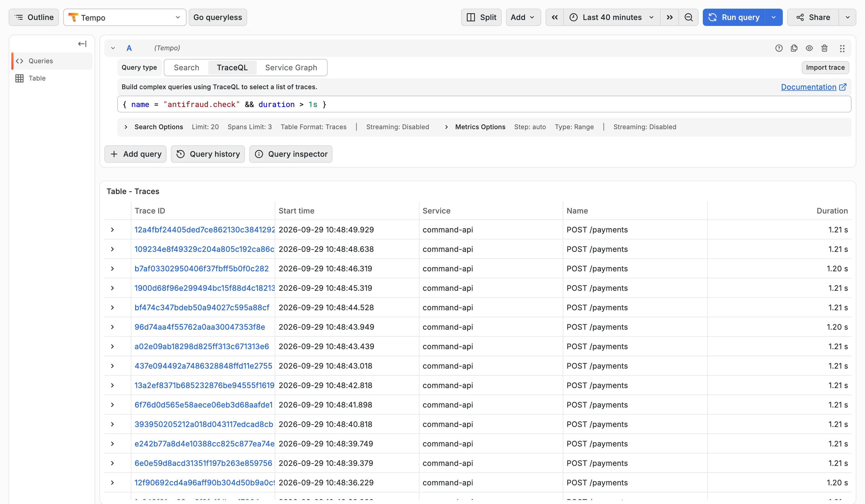The height and width of the screenshot is (504, 865).
Task: Click Add query button
Action: point(135,154)
